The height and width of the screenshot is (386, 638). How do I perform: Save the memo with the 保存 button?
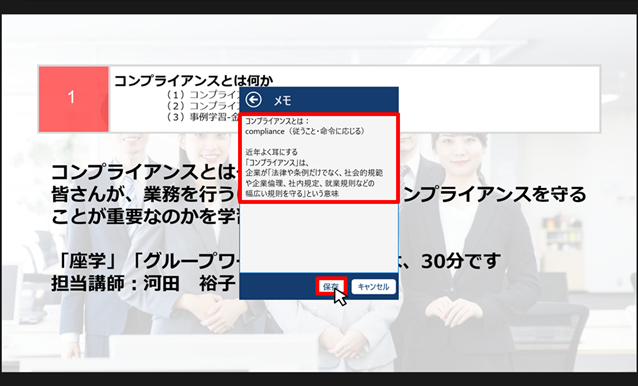(x=331, y=287)
